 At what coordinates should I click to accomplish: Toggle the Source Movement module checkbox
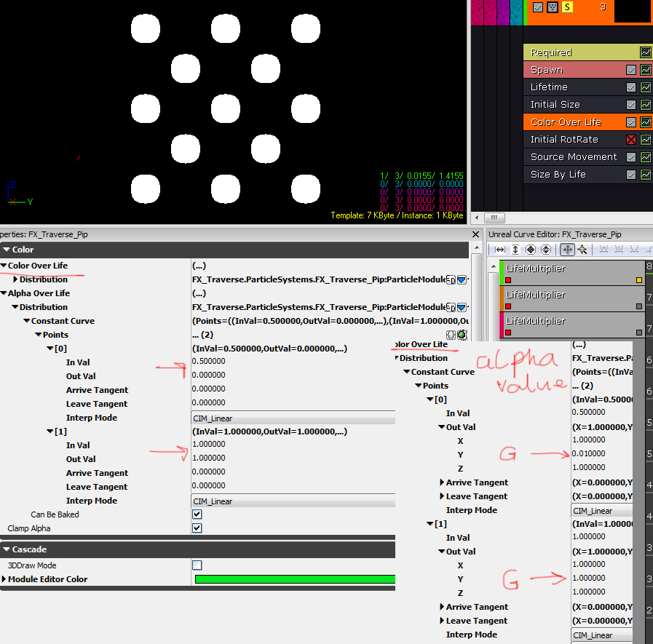[x=631, y=157]
